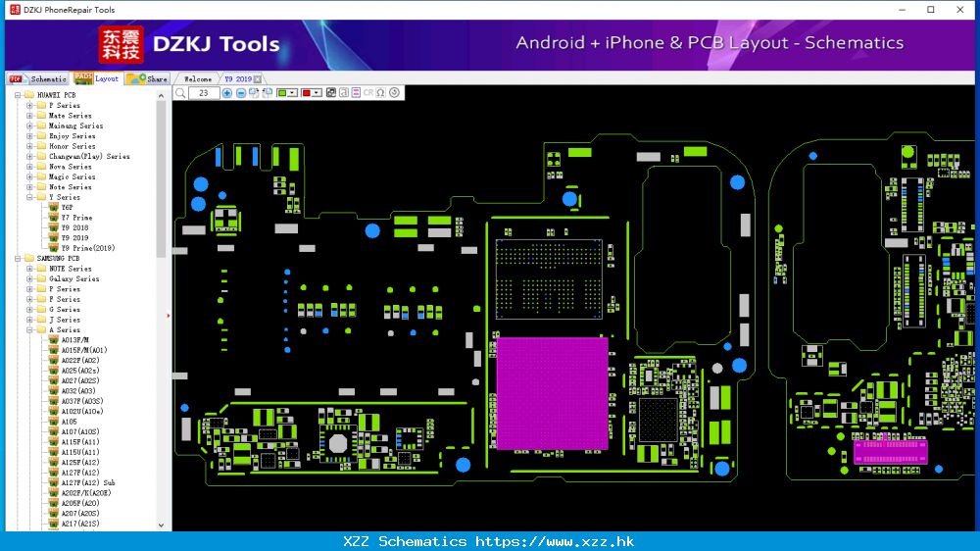
Task: Open the A127F(A12) Sub board file
Action: [87, 482]
